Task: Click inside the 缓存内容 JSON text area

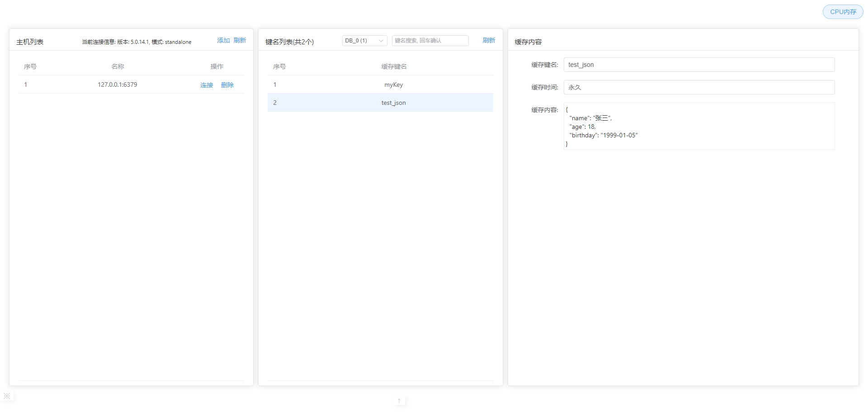Action: point(698,127)
